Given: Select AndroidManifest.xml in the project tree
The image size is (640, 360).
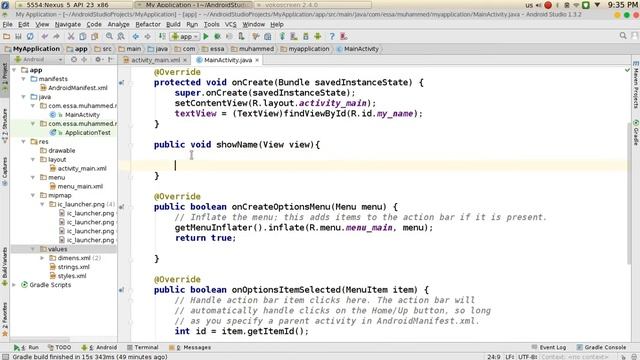Looking at the screenshot, I should [x=78, y=88].
